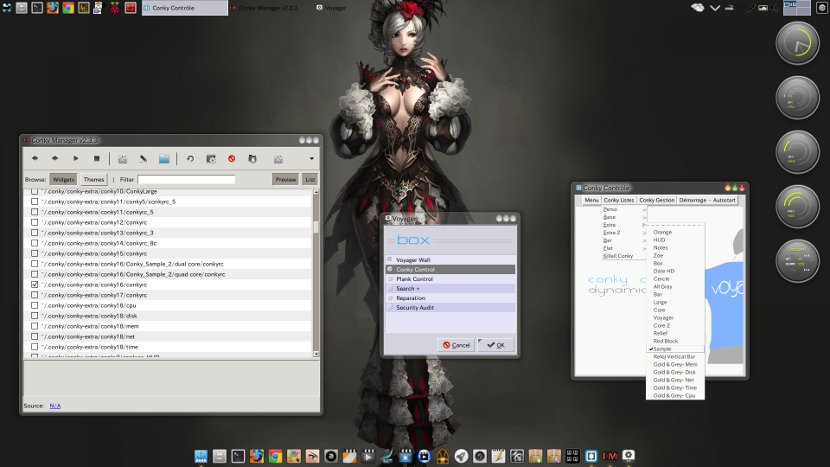Open Chrome from the bottom dock
This screenshot has height=467, width=830.
(x=275, y=456)
